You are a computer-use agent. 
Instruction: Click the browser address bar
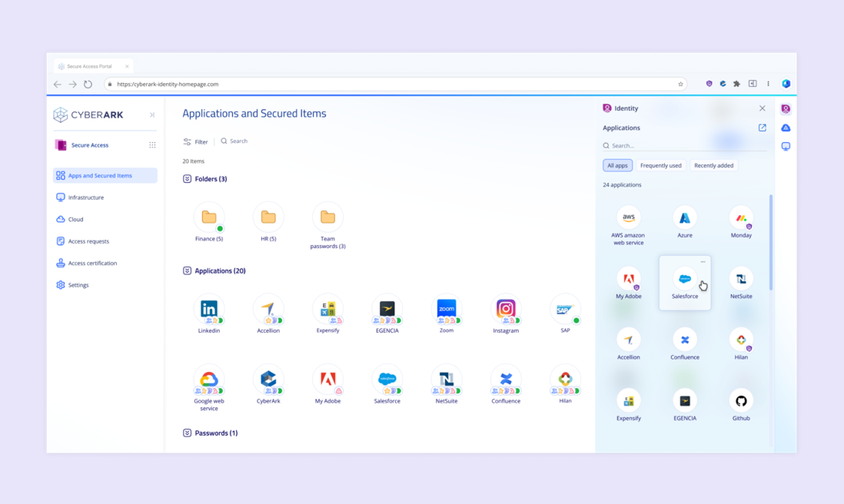(x=395, y=84)
